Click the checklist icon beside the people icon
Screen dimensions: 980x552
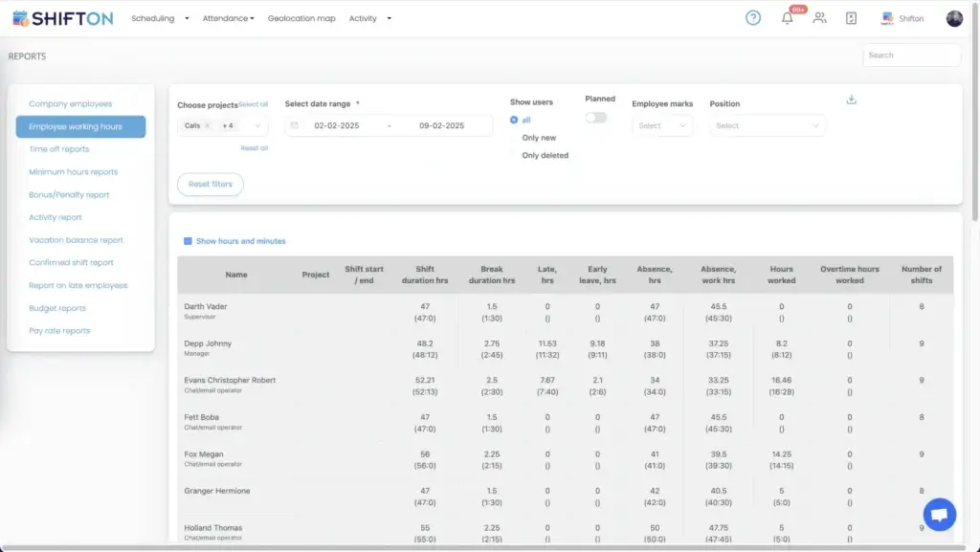click(851, 18)
